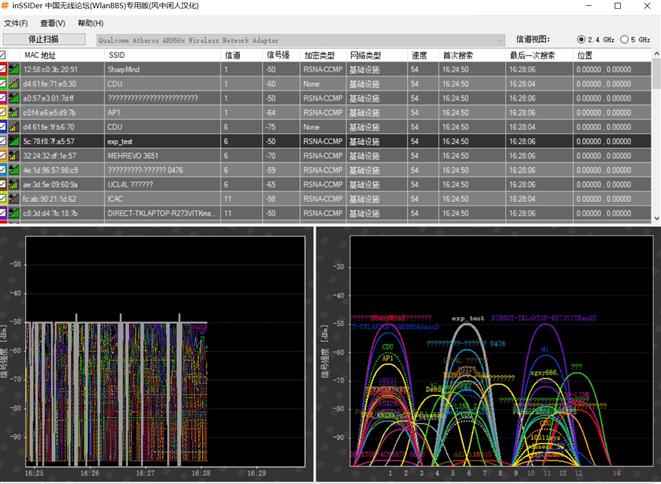
Task: Select the 5 GHz channel view
Action: click(x=624, y=40)
